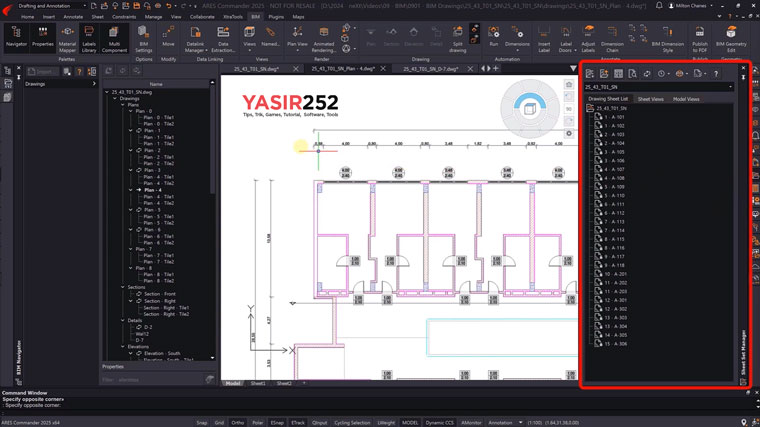Launch Animated Rendering

(323, 39)
